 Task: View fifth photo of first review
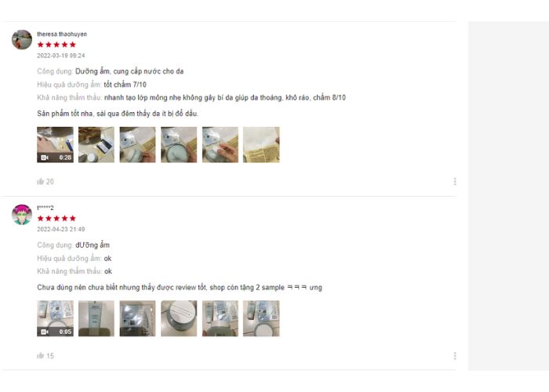[220, 144]
